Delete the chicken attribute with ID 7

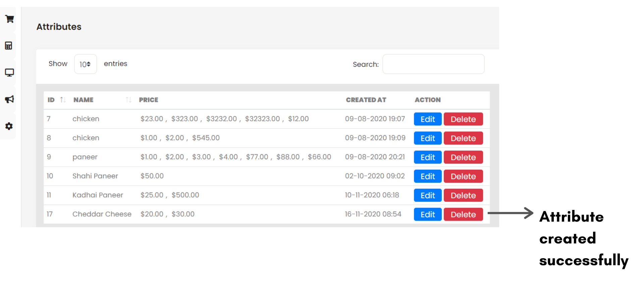[x=463, y=119]
